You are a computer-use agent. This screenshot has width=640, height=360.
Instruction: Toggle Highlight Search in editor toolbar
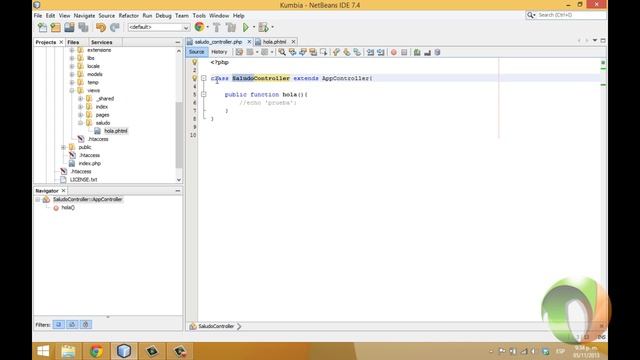[313, 52]
